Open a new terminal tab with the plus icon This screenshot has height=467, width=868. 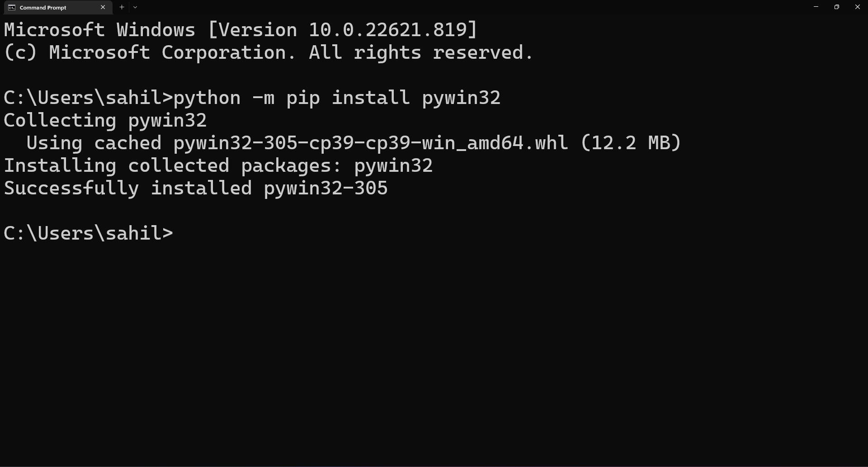pos(121,7)
